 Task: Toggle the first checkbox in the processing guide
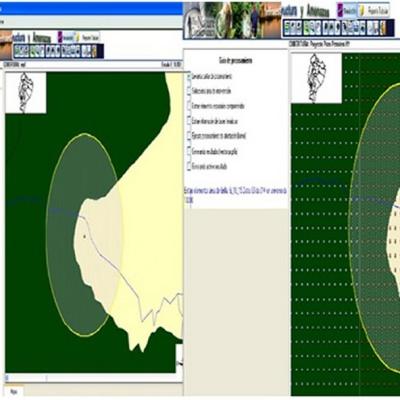(x=189, y=77)
